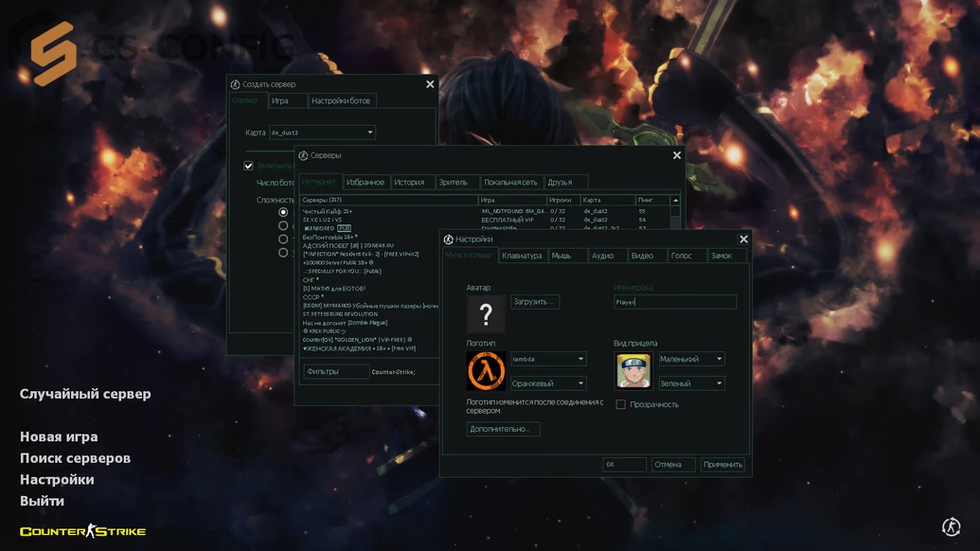Click the selected difficulty radio button
The width and height of the screenshot is (980, 551).
tap(283, 212)
